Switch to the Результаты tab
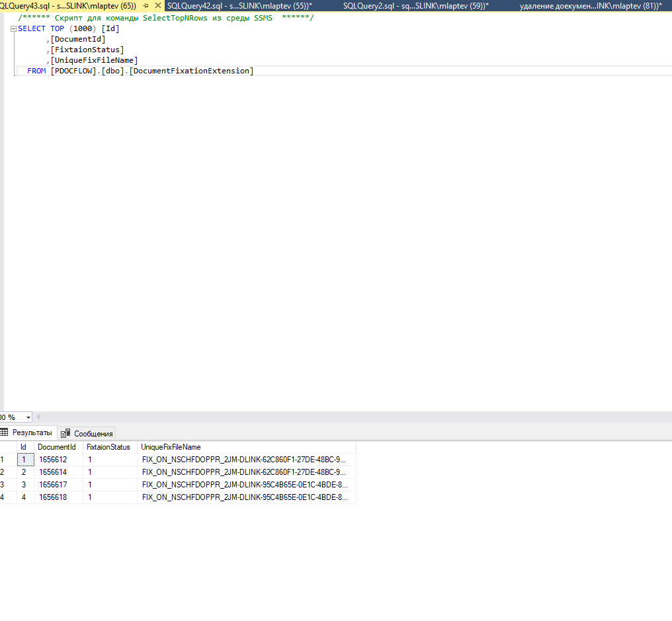 [x=28, y=433]
